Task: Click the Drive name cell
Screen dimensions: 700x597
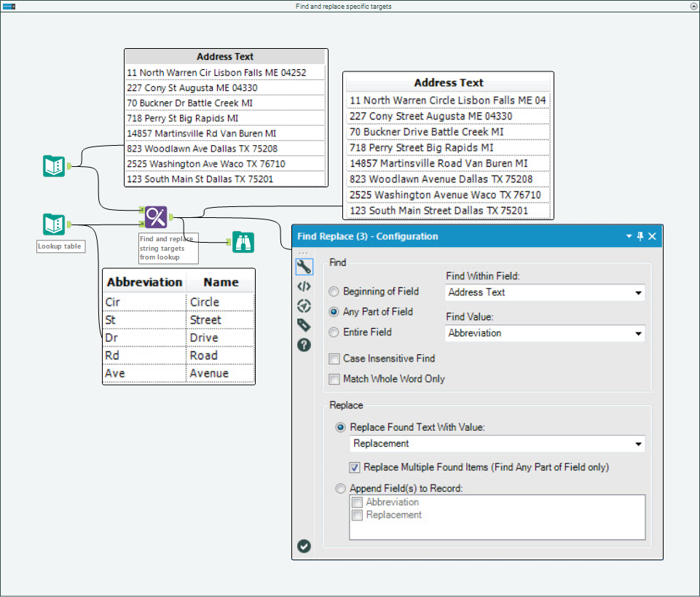Action: (221, 338)
